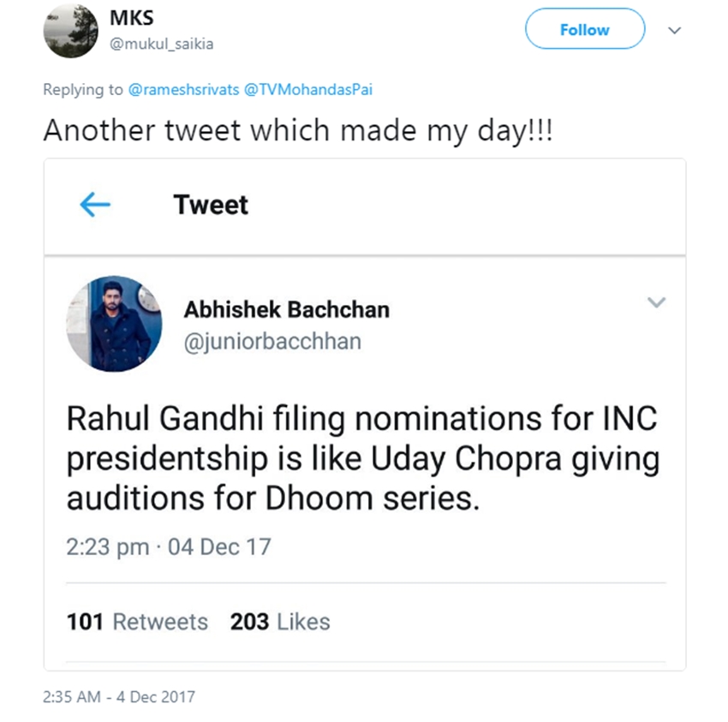
Task: View the 101 Retweets count
Action: [x=137, y=622]
